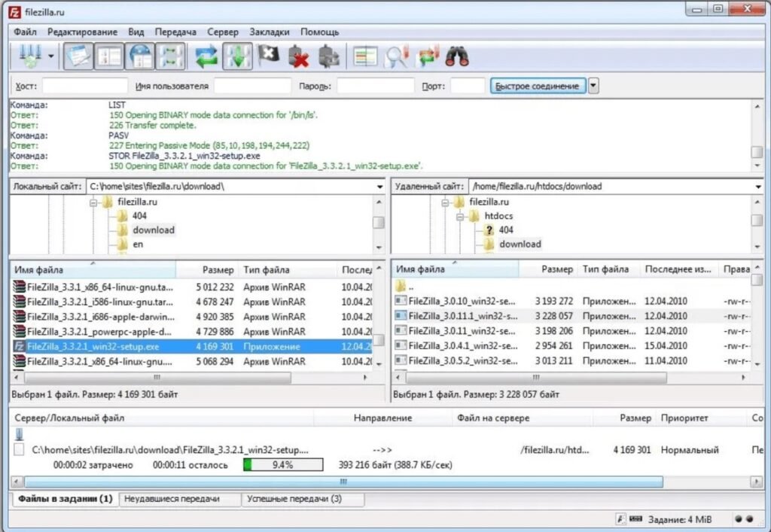Collapse remote htdocs tree node
This screenshot has height=532, width=771.
pyautogui.click(x=460, y=217)
